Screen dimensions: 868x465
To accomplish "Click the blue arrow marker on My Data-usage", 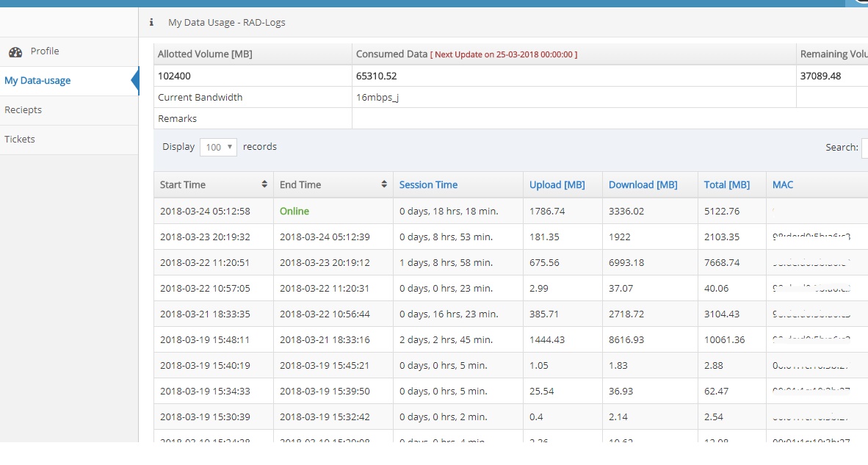I will point(134,81).
